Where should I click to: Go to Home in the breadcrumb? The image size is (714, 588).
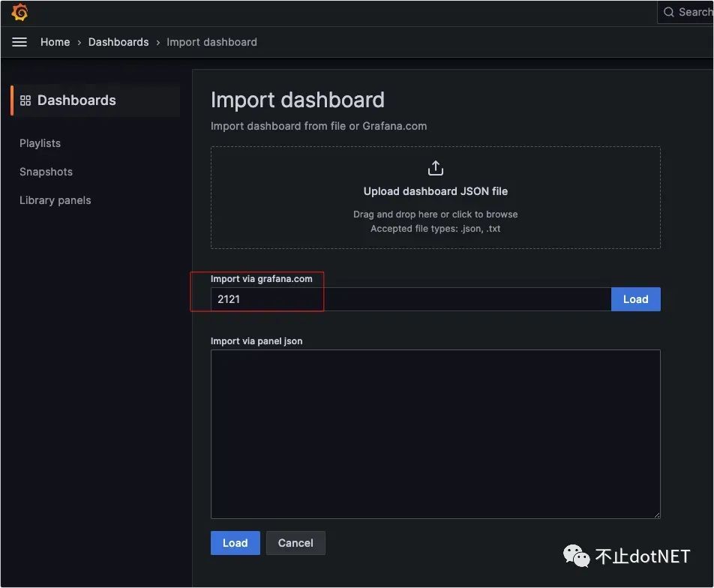click(x=55, y=42)
